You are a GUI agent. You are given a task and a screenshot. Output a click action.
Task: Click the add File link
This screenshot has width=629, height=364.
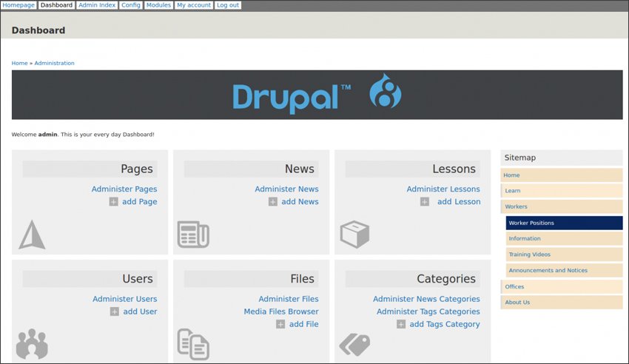tap(304, 324)
